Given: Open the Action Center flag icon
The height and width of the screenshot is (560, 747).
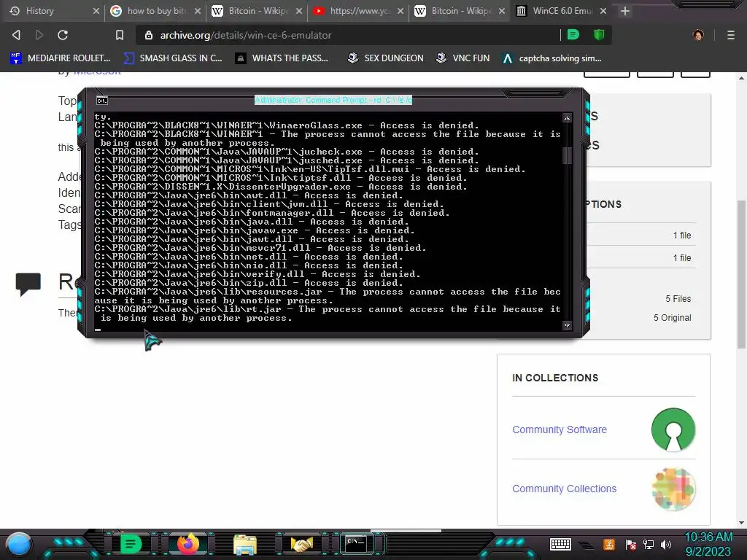Looking at the screenshot, I should tap(631, 545).
